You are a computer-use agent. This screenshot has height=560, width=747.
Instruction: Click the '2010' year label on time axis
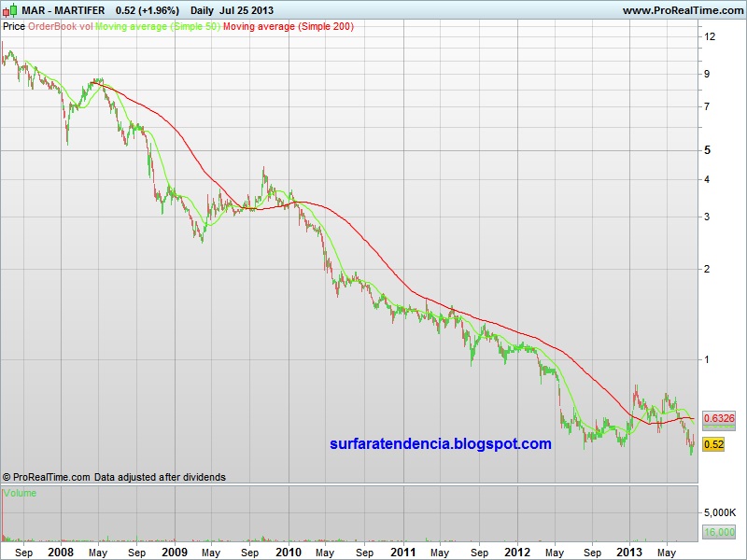[x=289, y=553]
